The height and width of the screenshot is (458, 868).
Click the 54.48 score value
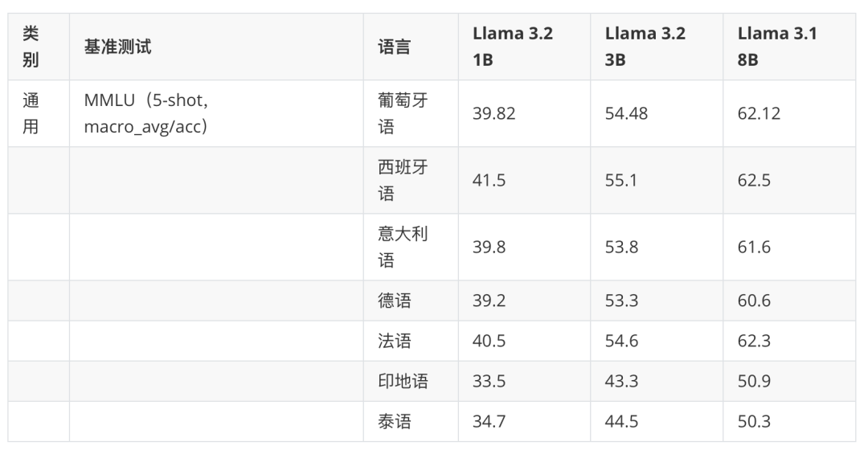pyautogui.click(x=626, y=113)
